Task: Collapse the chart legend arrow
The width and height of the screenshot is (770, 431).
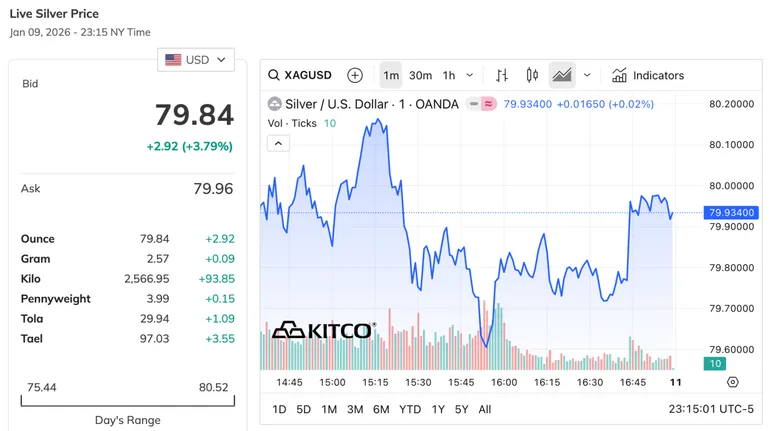Action: (279, 143)
